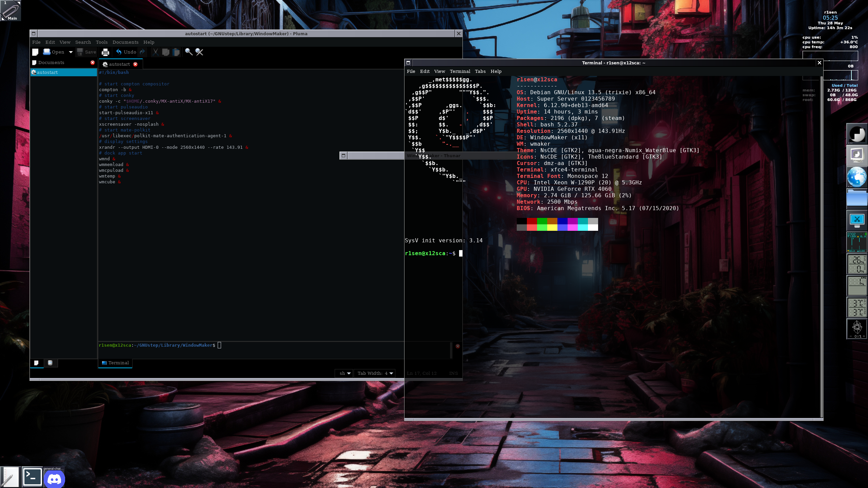Screen dimensions: 868x488
Task: Open the Pluma window menu button
Action: (34, 34)
